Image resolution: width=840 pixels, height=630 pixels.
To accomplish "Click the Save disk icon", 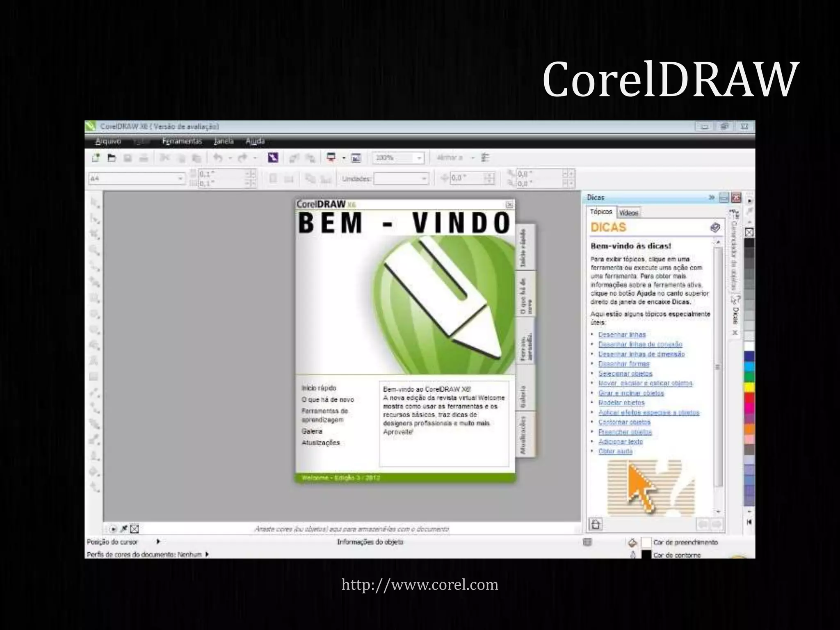I will point(128,157).
